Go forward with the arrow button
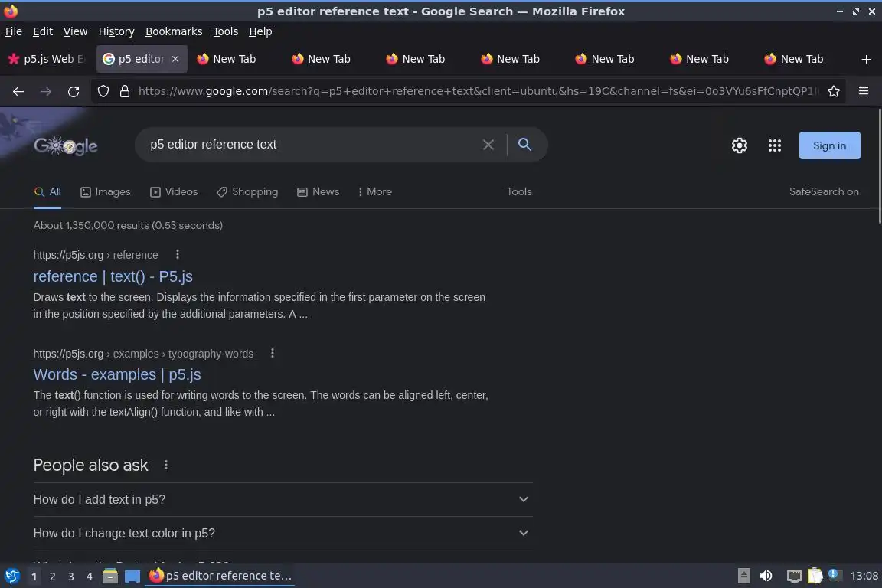 click(x=46, y=91)
